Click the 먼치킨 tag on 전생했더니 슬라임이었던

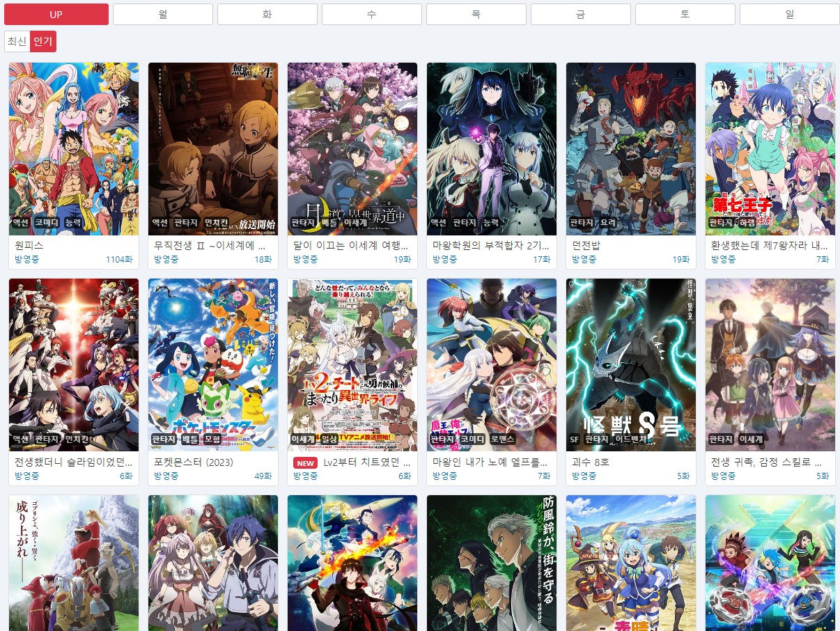pyautogui.click(x=77, y=439)
